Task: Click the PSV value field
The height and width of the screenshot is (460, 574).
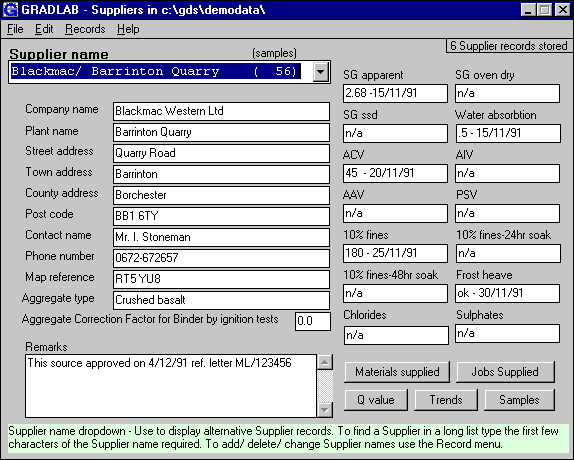Action: (x=507, y=213)
